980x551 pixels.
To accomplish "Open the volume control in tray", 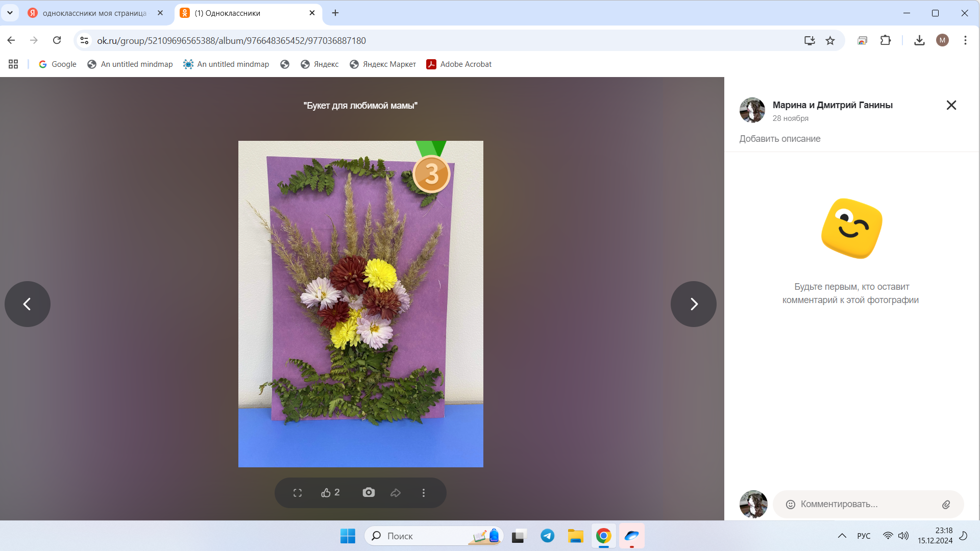I will [903, 536].
